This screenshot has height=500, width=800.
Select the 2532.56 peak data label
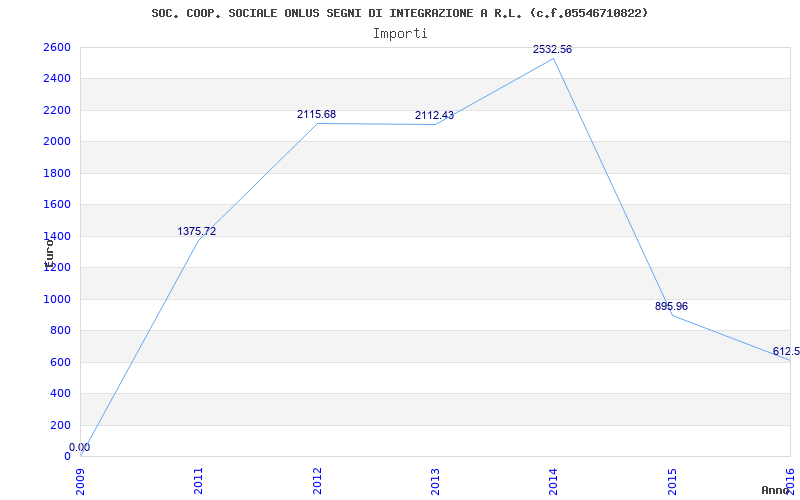coord(552,49)
